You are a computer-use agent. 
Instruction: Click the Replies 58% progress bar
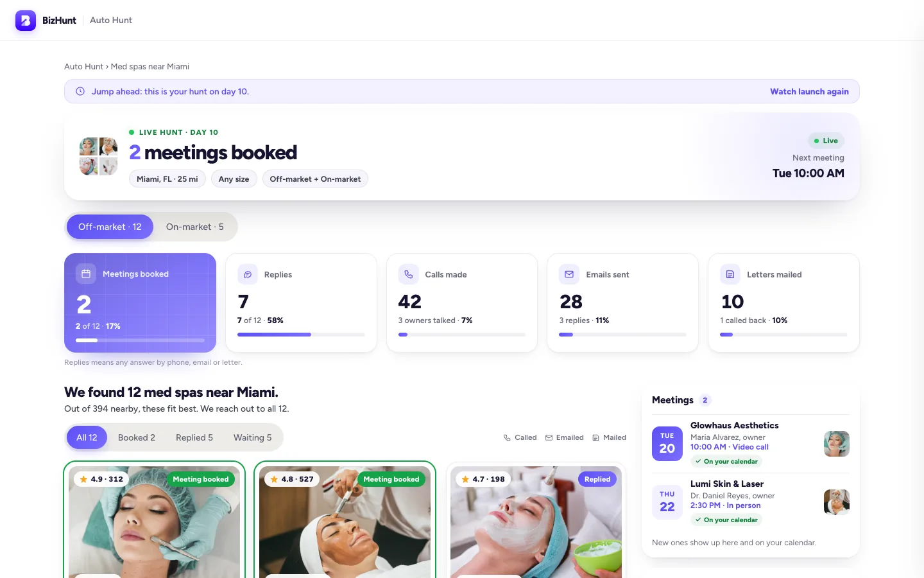[301, 335]
